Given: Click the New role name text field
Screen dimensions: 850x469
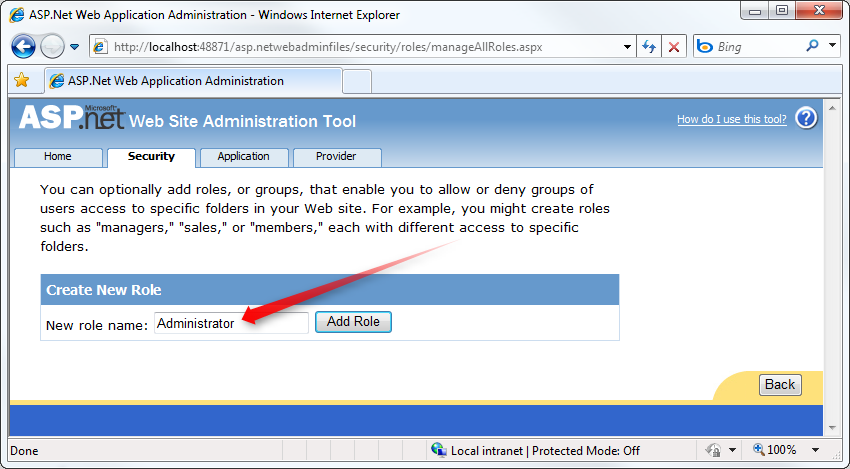Looking at the screenshot, I should pos(231,323).
